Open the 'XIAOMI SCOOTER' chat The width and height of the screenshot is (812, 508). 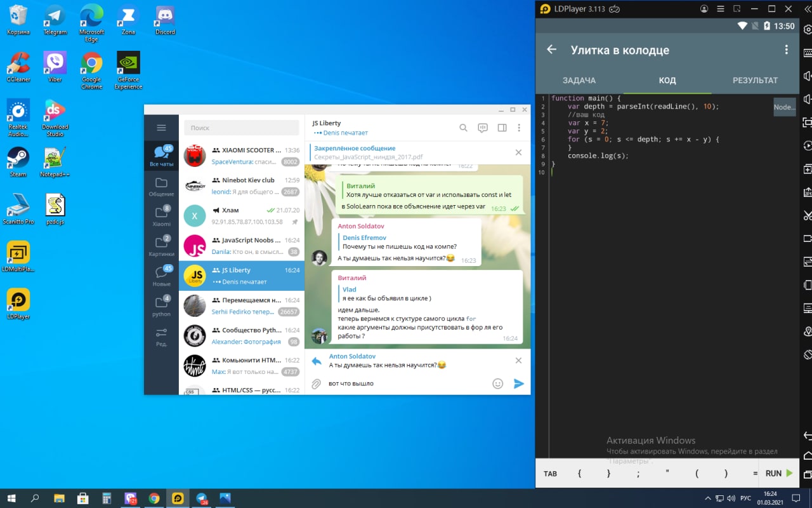click(242, 156)
